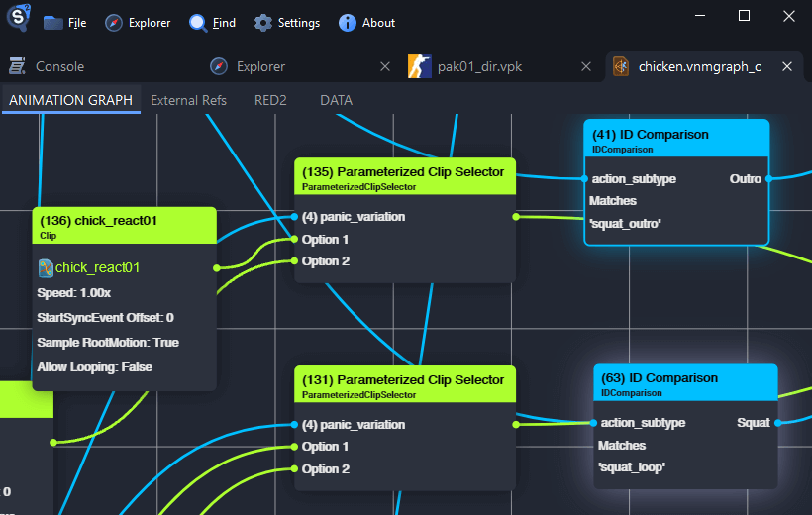This screenshot has width=812, height=515.
Task: Select the ANIMATION GRAPH sub-tab
Action: click(71, 100)
